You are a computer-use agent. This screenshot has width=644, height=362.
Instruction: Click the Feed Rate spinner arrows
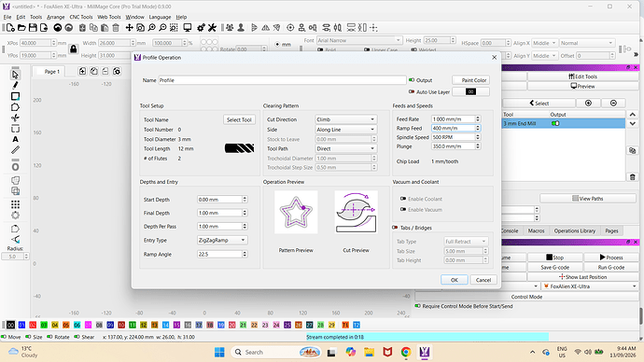[478, 119]
